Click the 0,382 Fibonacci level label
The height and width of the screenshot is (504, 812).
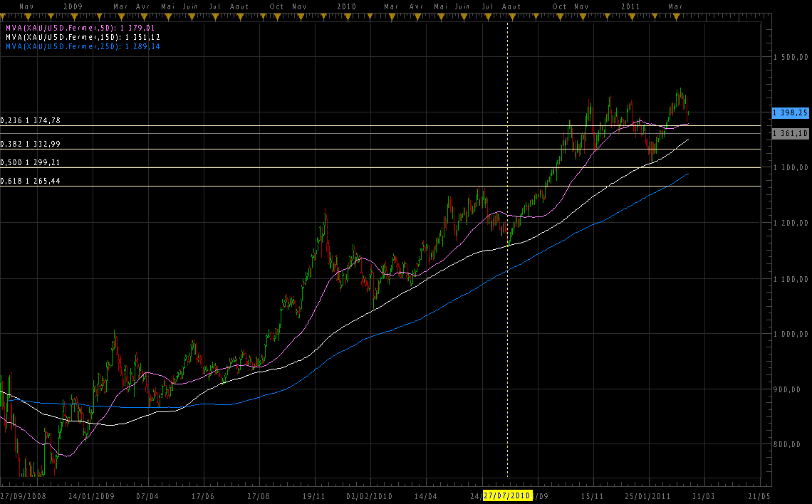click(x=31, y=144)
